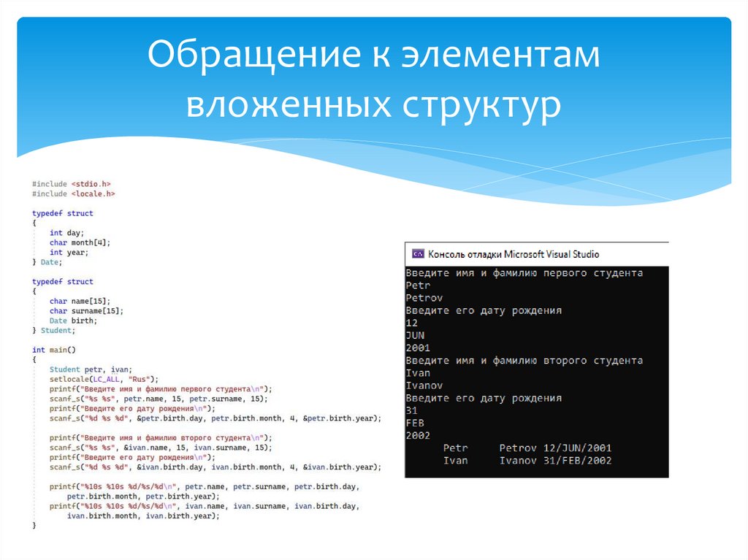Click the Student petr, ivan declaration

pos(90,369)
